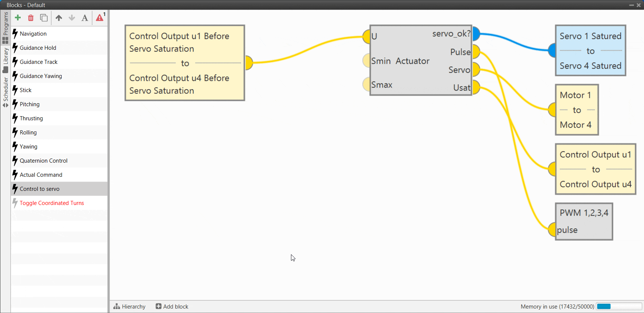Click the red trash delete icon
This screenshot has width=644, height=313.
(31, 18)
